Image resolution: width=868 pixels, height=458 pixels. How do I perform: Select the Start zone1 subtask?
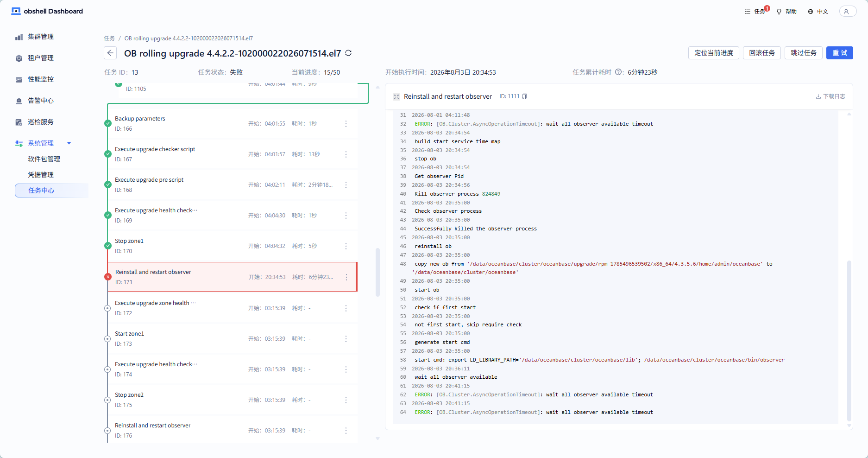[233, 339]
